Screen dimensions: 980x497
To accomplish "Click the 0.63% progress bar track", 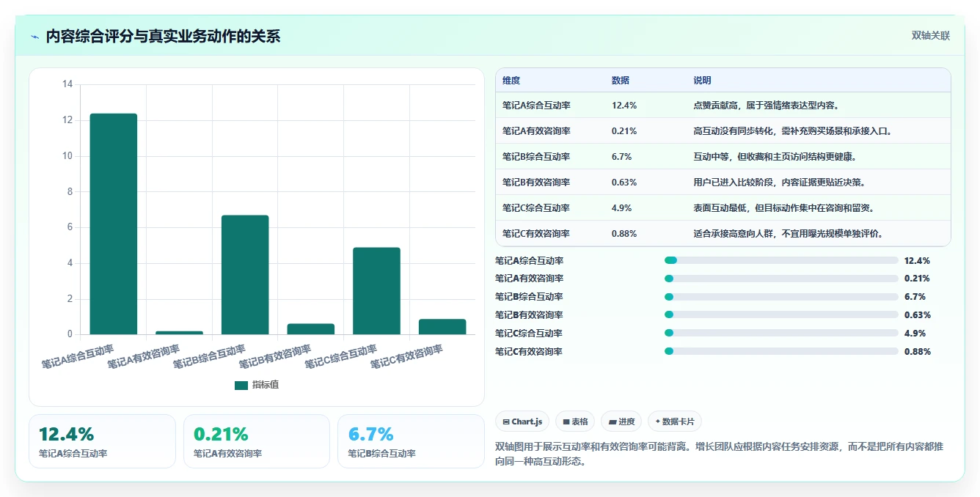I will 781,315.
